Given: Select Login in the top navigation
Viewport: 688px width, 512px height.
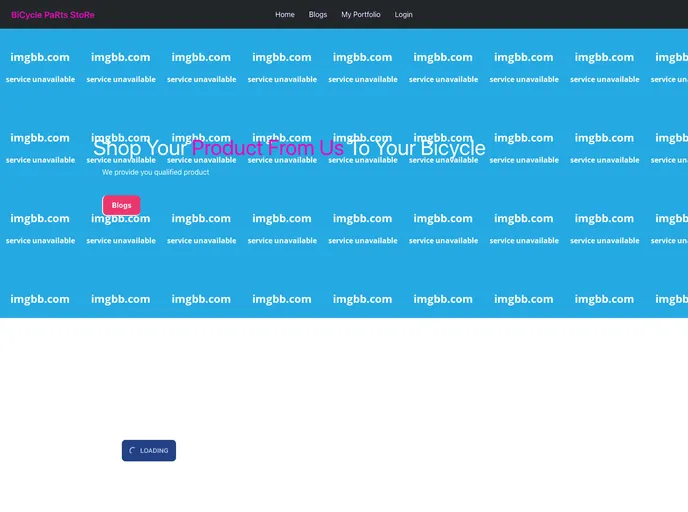Looking at the screenshot, I should [x=403, y=15].
